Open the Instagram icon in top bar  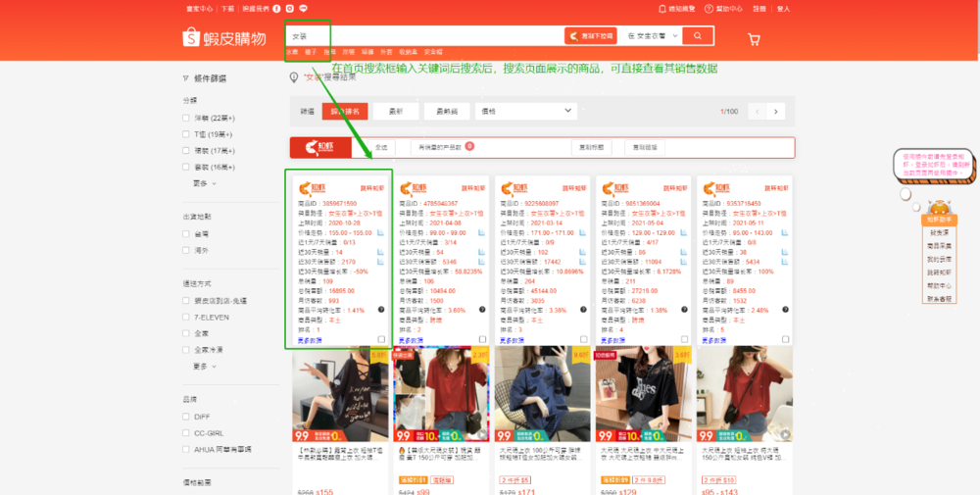290,9
